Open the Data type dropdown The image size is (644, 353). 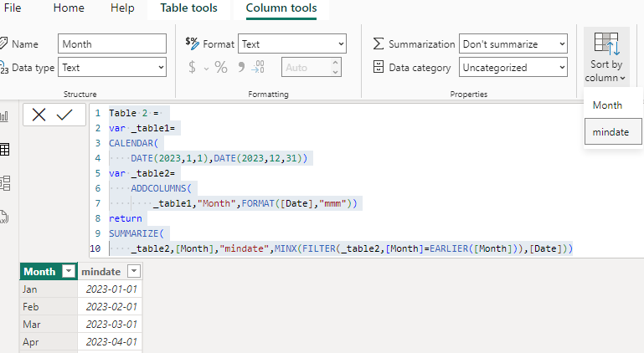tap(112, 67)
